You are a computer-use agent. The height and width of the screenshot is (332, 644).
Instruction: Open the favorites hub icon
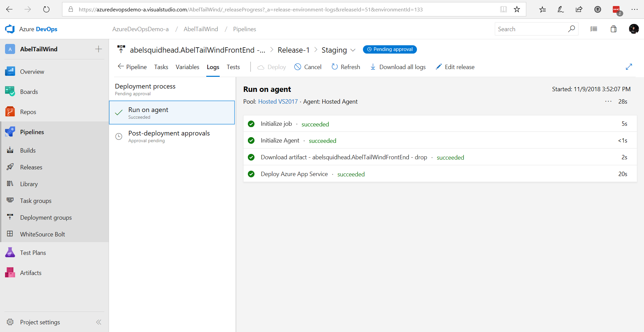tap(542, 9)
